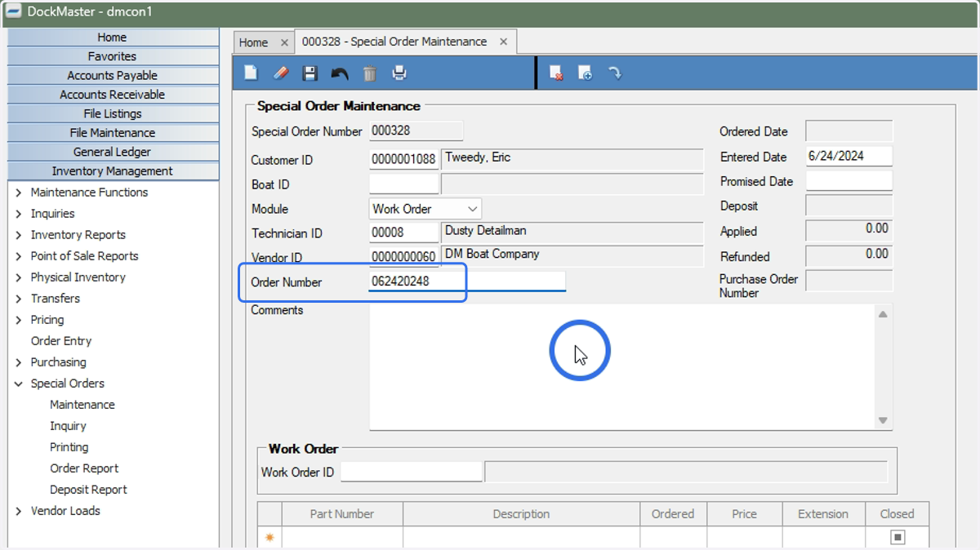Click the Work Order ID field
This screenshot has width=980, height=550.
(x=412, y=472)
